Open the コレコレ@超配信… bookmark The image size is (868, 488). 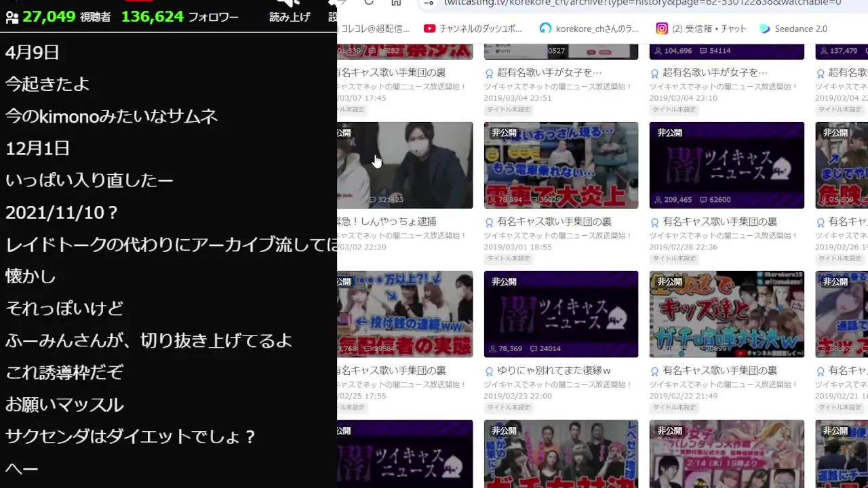[x=374, y=28]
